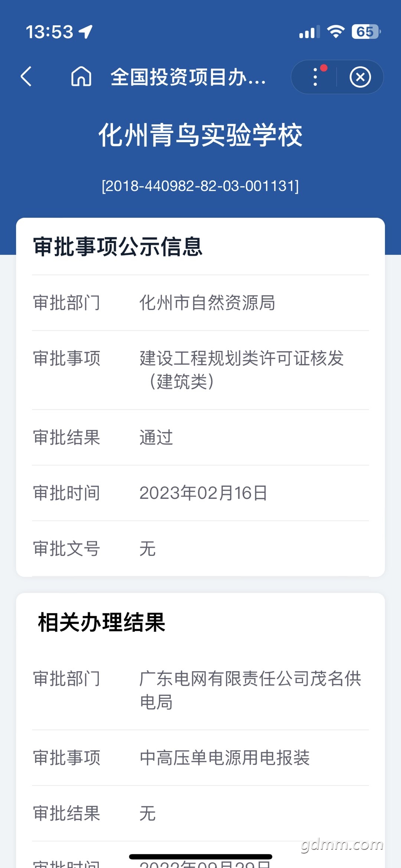Tap the 审批事项公示信息 section header

[x=118, y=247]
